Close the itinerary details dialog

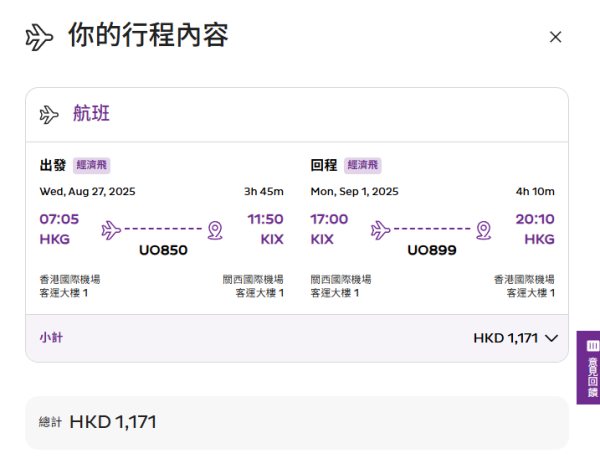coord(555,37)
